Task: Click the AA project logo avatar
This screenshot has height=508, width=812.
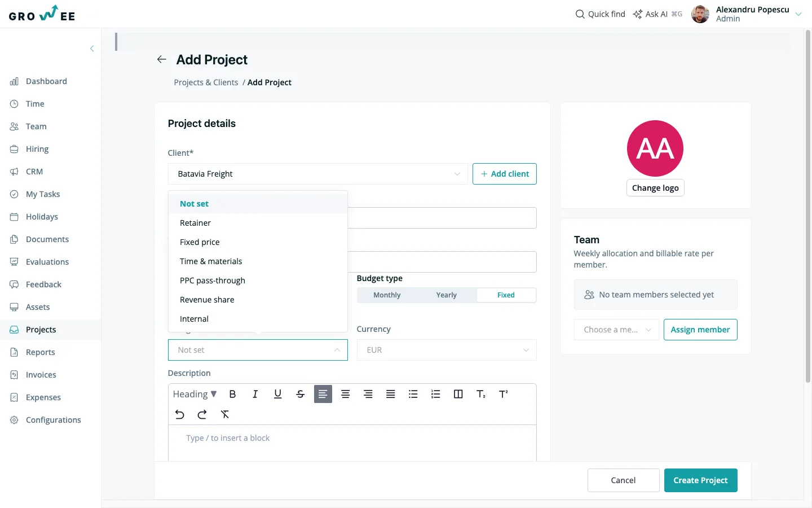Action: (x=655, y=148)
